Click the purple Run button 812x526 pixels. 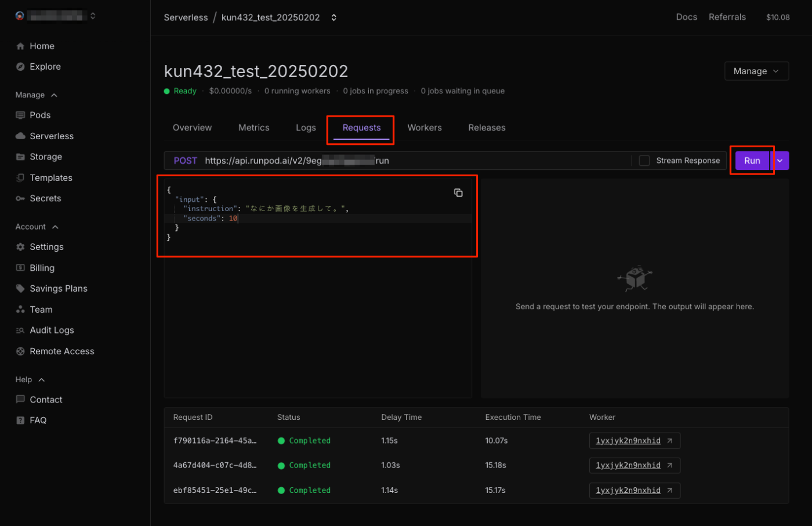752,161
